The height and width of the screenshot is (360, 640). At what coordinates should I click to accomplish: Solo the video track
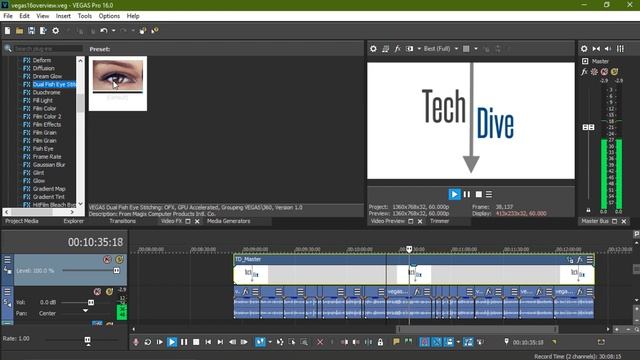(119, 260)
